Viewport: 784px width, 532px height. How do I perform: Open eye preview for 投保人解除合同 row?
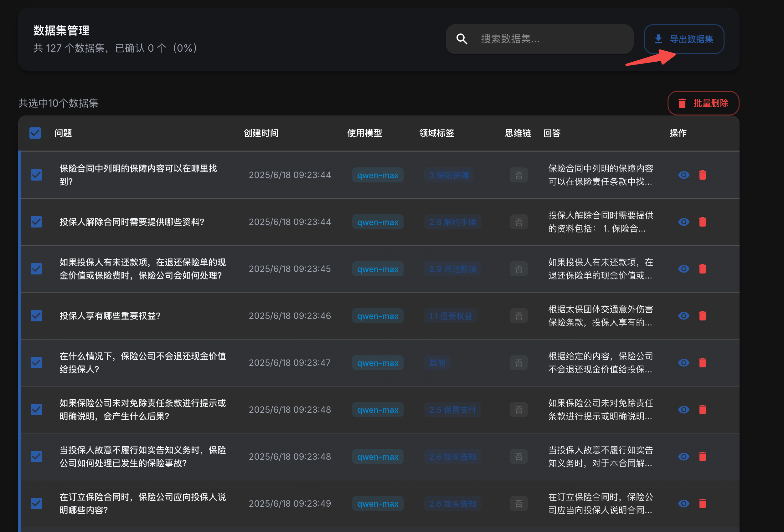pos(683,222)
